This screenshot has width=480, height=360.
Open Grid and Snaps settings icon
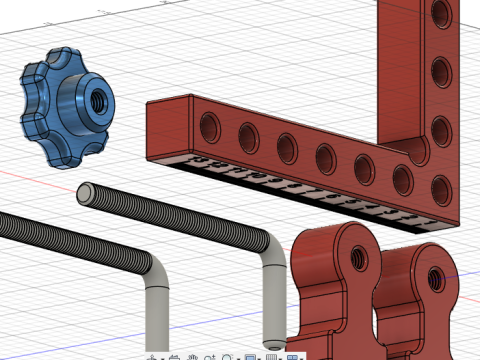click(271, 358)
